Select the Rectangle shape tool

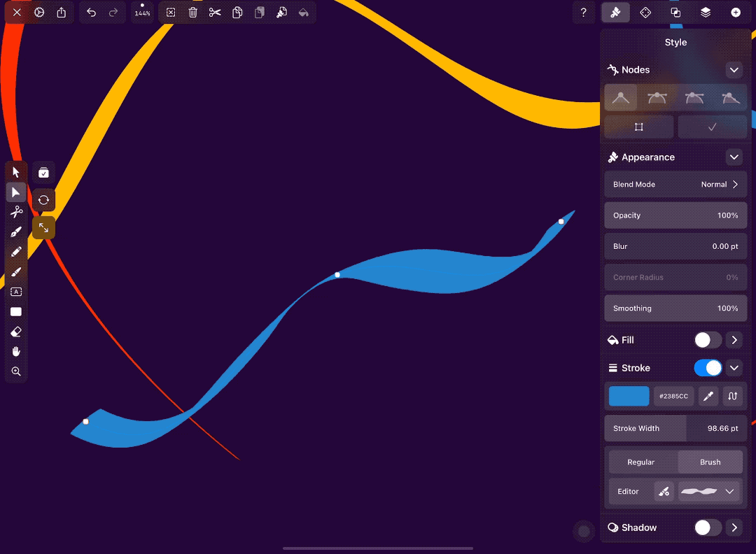click(15, 311)
